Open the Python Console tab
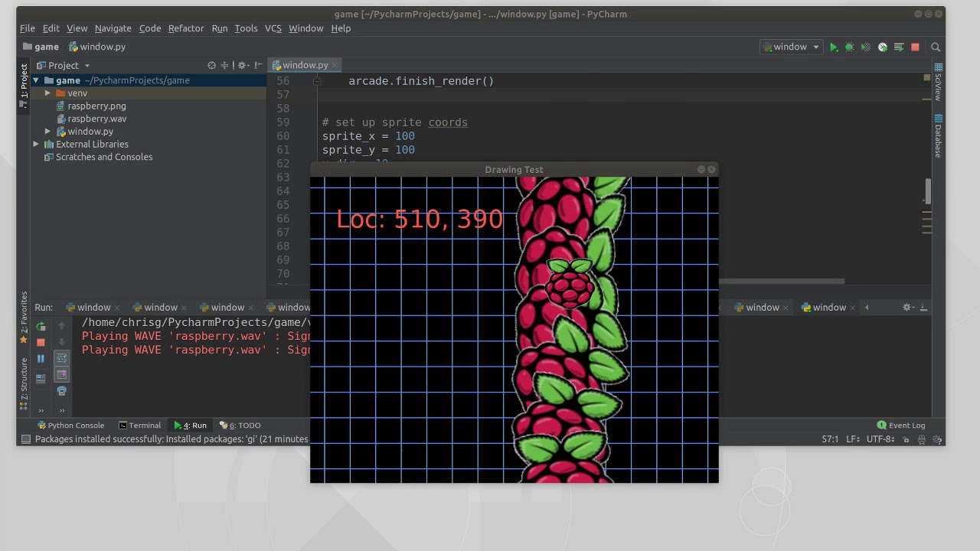This screenshot has height=551, width=980. [x=70, y=425]
